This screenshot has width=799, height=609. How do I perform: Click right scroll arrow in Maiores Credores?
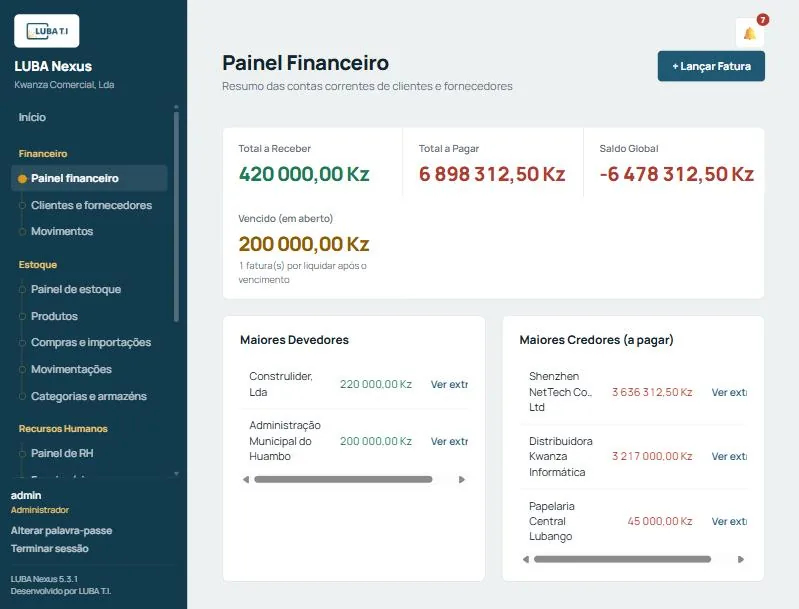(x=741, y=560)
